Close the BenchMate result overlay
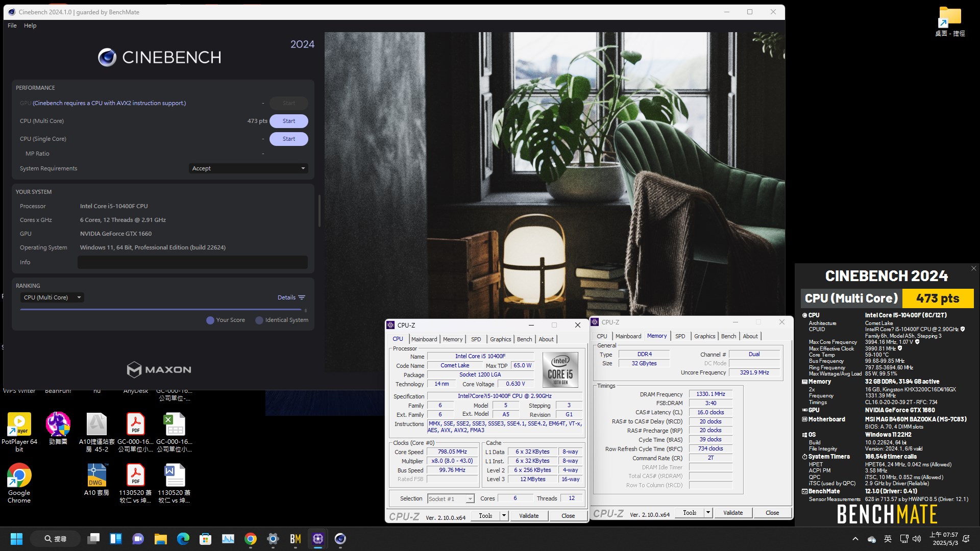 (973, 268)
